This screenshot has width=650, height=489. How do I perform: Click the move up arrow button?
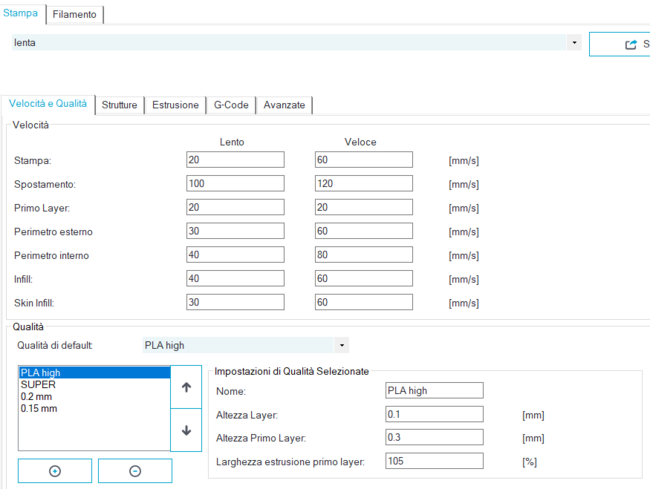(186, 388)
